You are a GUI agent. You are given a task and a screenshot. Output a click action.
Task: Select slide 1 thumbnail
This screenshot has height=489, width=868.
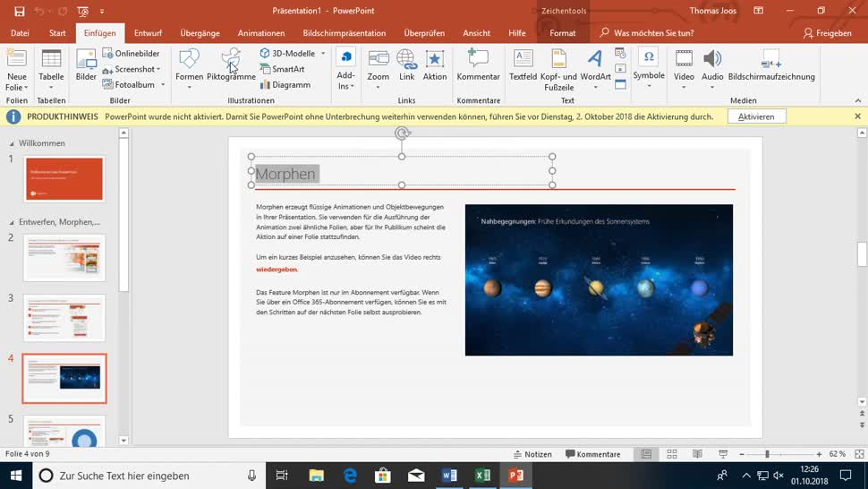(x=64, y=179)
